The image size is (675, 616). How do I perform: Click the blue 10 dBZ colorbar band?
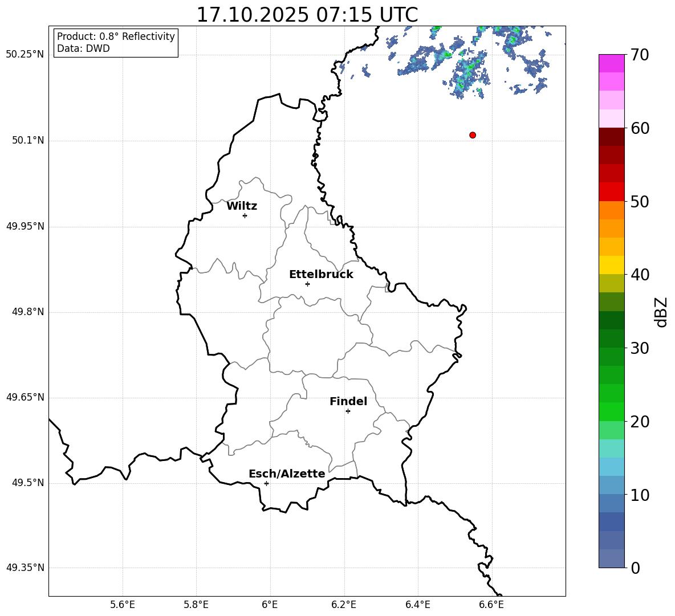point(611,485)
